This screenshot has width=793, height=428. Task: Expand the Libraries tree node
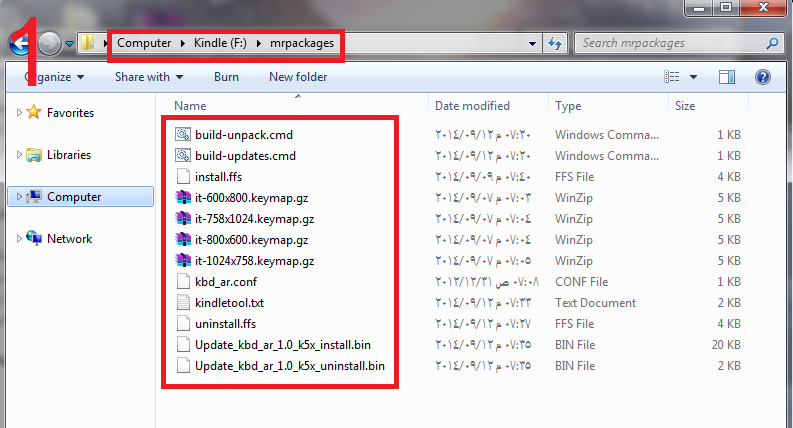19,154
